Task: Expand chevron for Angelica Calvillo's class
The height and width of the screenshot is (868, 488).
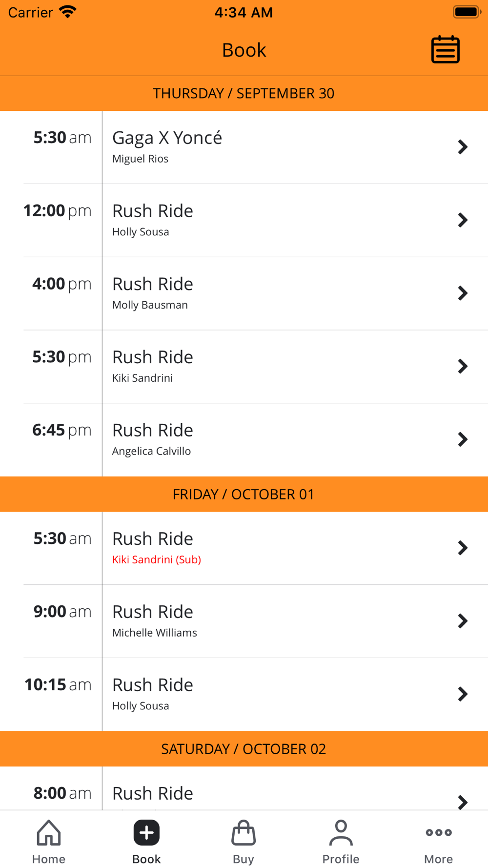Action: pyautogui.click(x=463, y=439)
